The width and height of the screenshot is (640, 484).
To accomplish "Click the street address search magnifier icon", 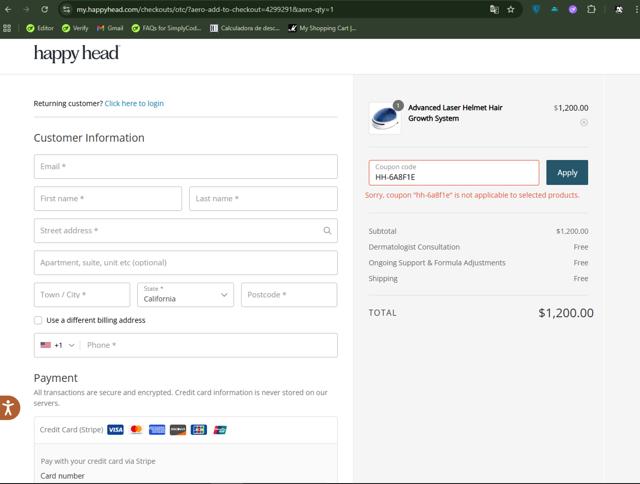I will coord(327,231).
